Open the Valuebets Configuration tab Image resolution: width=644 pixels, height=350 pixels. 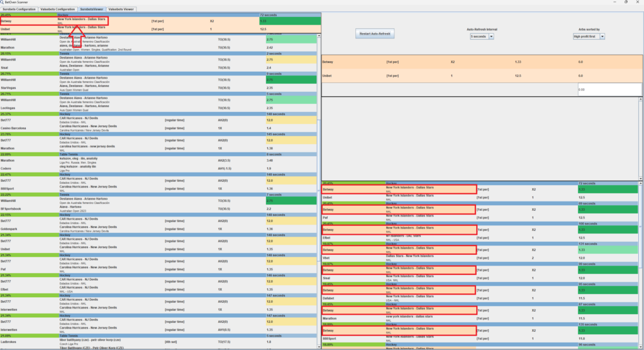point(57,9)
